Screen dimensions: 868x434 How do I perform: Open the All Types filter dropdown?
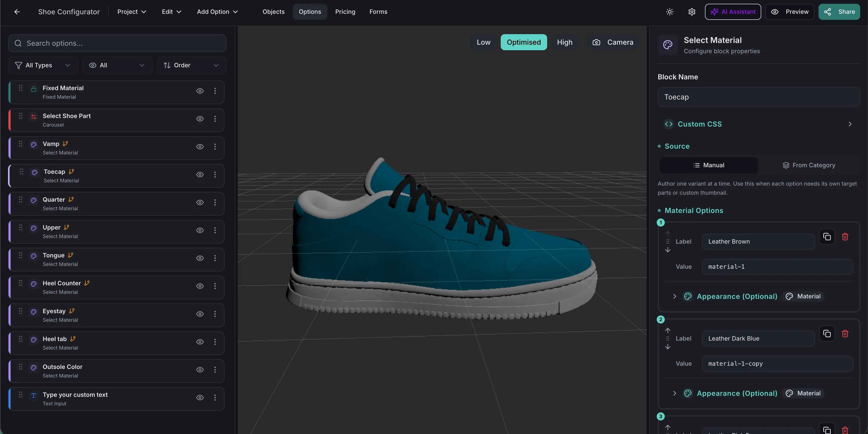click(43, 65)
